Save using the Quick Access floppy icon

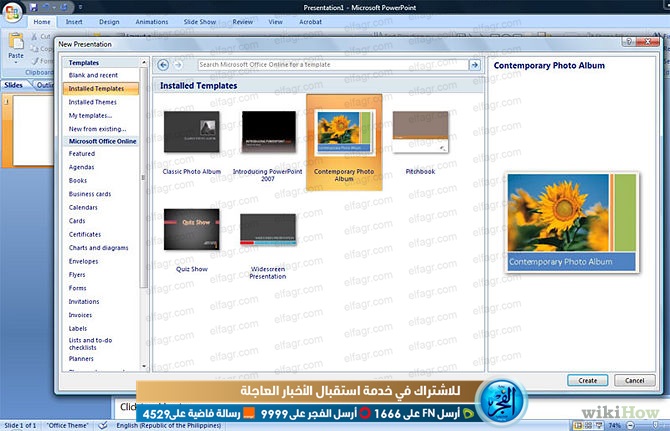click(33, 7)
